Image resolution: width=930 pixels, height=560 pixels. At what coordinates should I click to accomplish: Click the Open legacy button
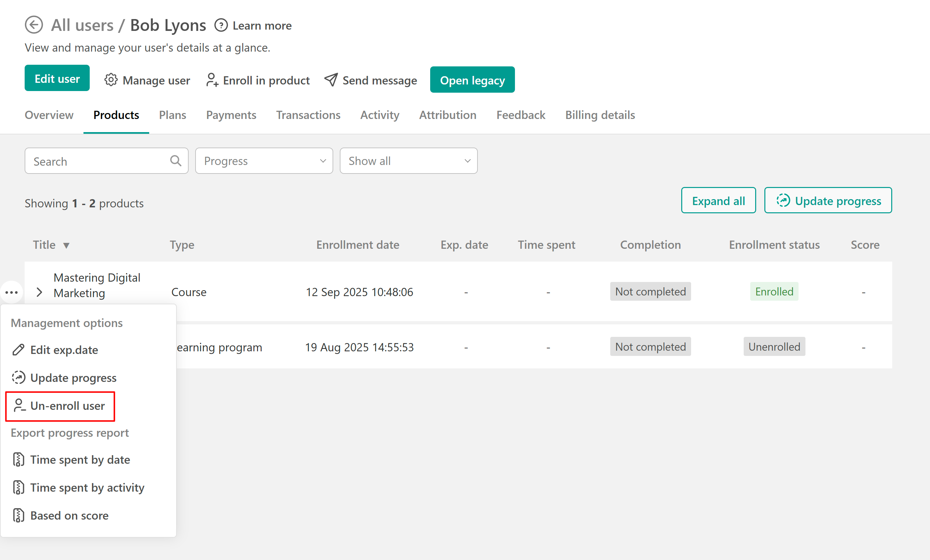tap(472, 80)
